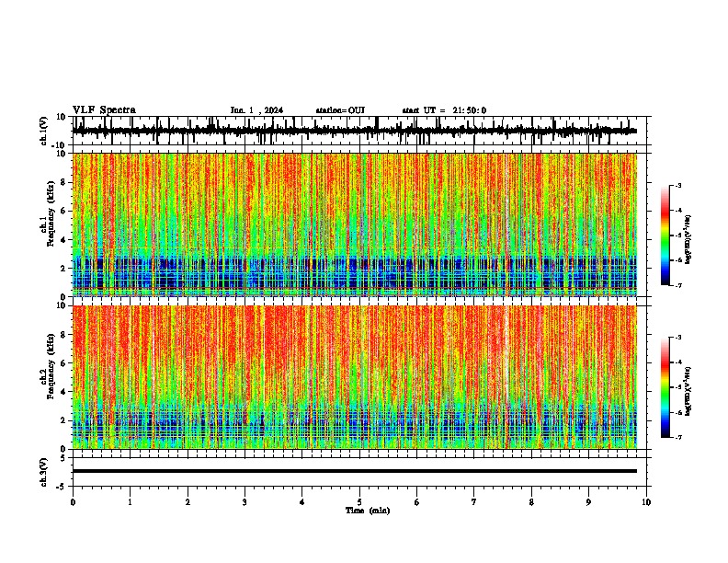Click the '-4' label on ch.1 color bar
Image resolution: width=728 pixels, height=563 pixels.
[x=677, y=211]
